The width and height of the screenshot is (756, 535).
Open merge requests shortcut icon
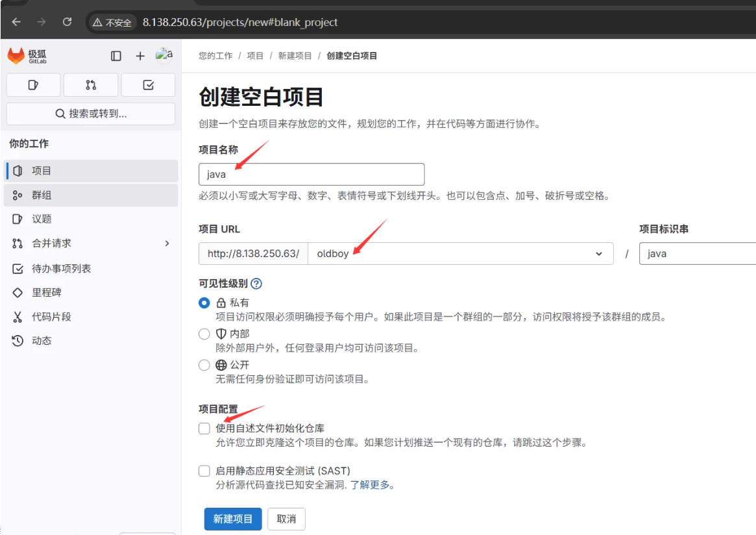click(x=91, y=85)
